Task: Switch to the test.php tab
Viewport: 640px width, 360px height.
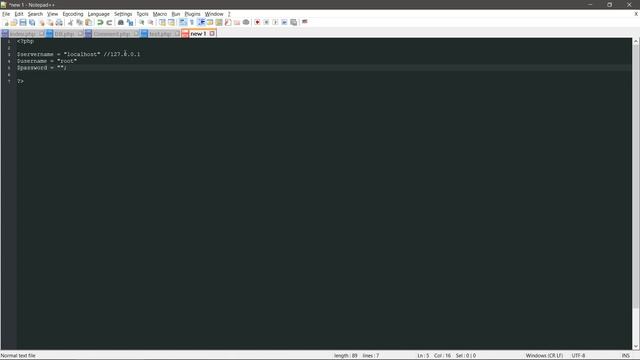Action: (x=160, y=34)
